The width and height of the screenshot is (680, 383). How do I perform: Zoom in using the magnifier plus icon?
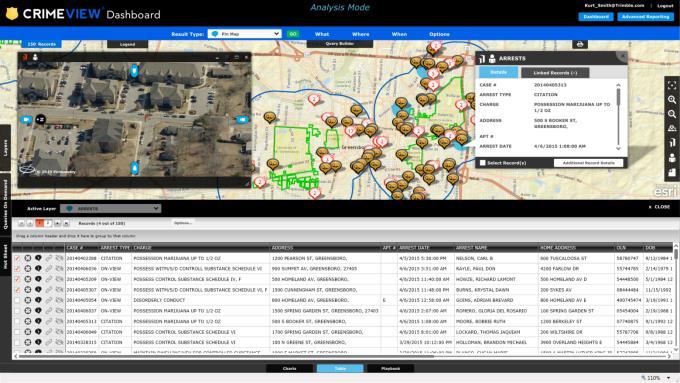(672, 100)
